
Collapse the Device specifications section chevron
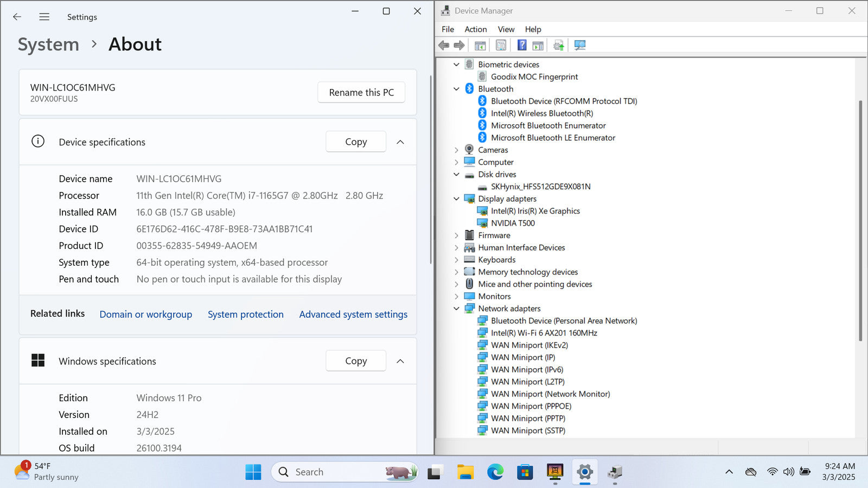[x=400, y=142]
